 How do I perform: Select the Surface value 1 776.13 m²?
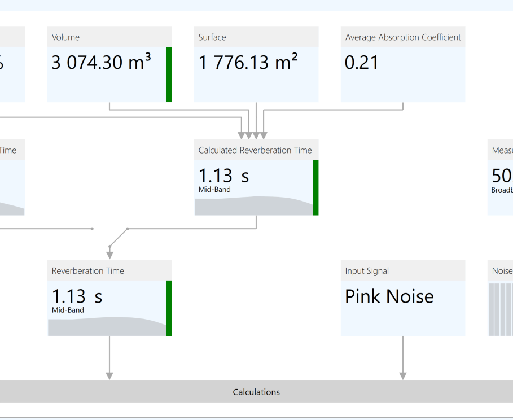click(x=248, y=63)
